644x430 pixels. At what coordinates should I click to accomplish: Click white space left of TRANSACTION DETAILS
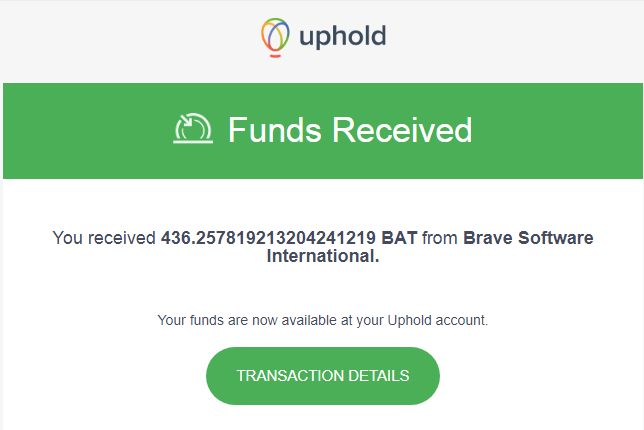click(x=100, y=376)
